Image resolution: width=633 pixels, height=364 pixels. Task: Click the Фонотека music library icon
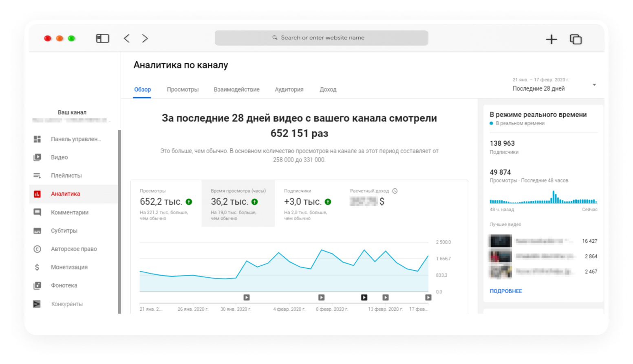tap(37, 285)
